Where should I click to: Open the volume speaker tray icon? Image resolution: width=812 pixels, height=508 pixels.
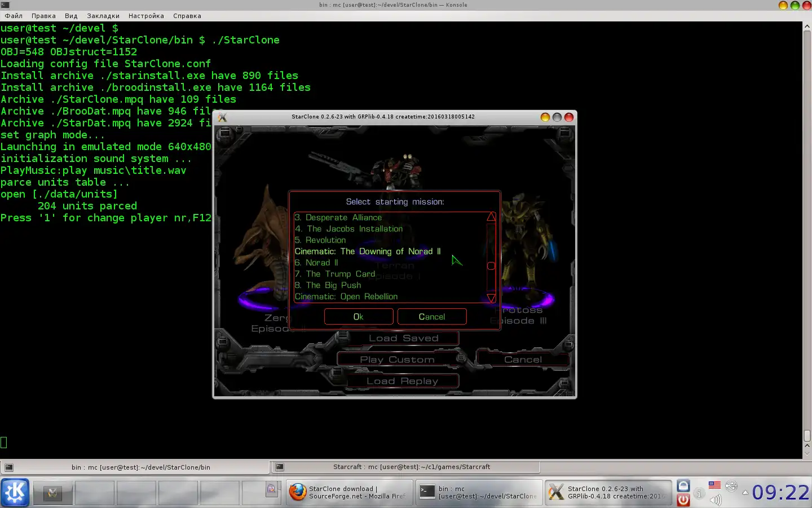click(716, 500)
